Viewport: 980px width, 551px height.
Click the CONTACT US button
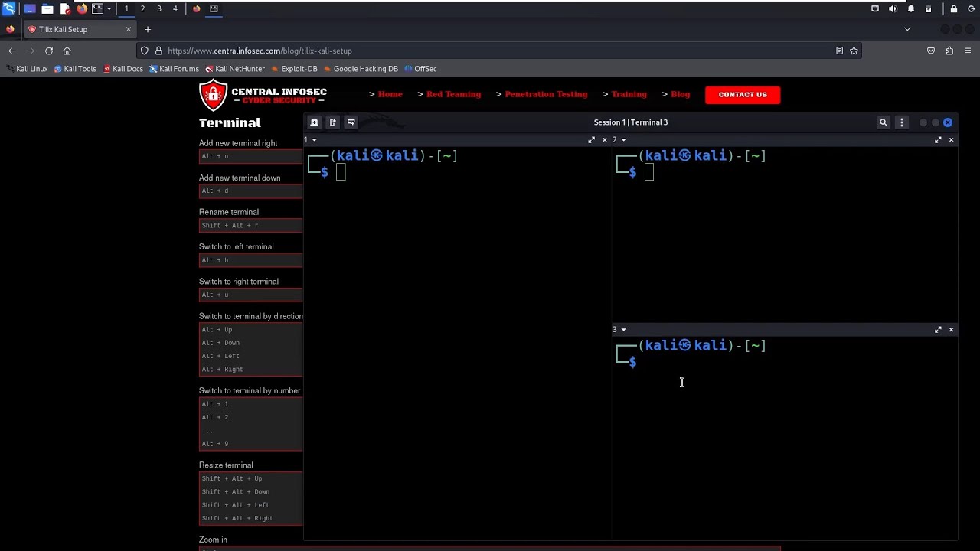(x=742, y=94)
